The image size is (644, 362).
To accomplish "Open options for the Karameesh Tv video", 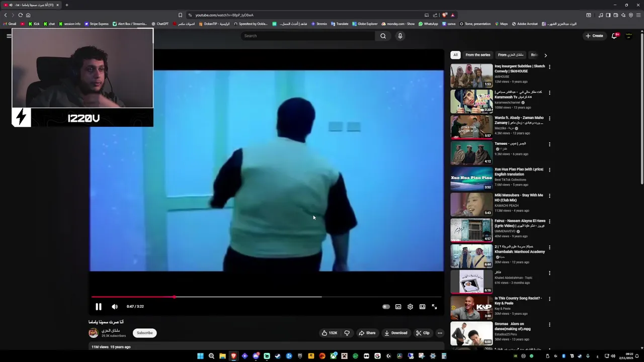I will 549,93.
